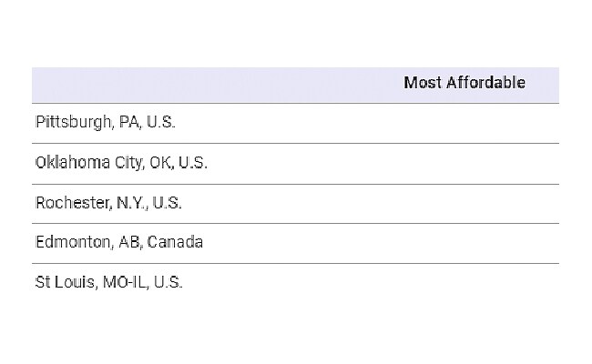Click the word Pittsburgh

point(74,123)
